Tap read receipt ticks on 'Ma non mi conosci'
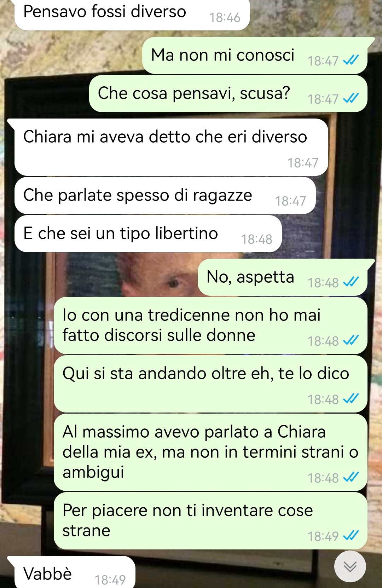The height and width of the screenshot is (588, 382). (x=351, y=60)
